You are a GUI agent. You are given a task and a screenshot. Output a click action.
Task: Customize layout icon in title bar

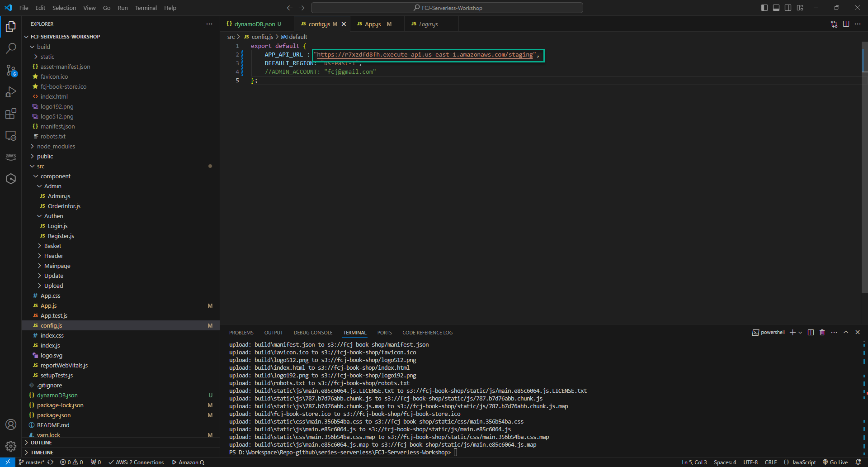pos(800,8)
